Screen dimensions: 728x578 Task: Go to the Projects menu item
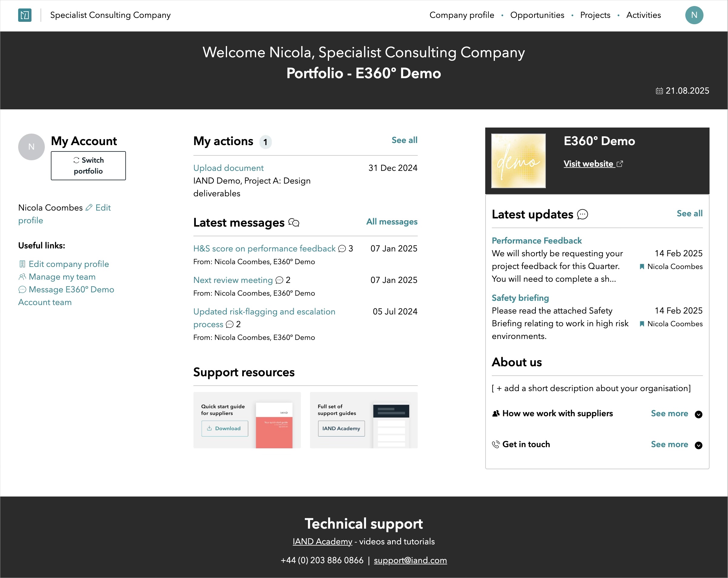pos(595,15)
